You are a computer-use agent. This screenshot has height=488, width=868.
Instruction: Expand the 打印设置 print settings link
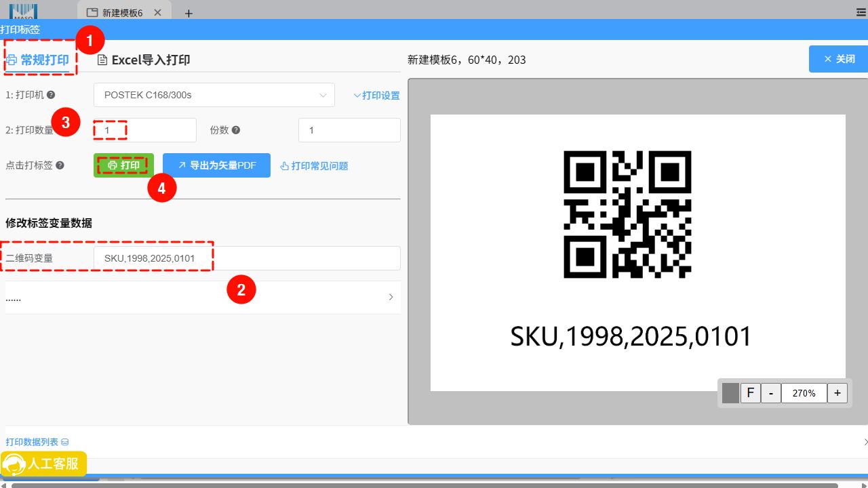coord(376,96)
